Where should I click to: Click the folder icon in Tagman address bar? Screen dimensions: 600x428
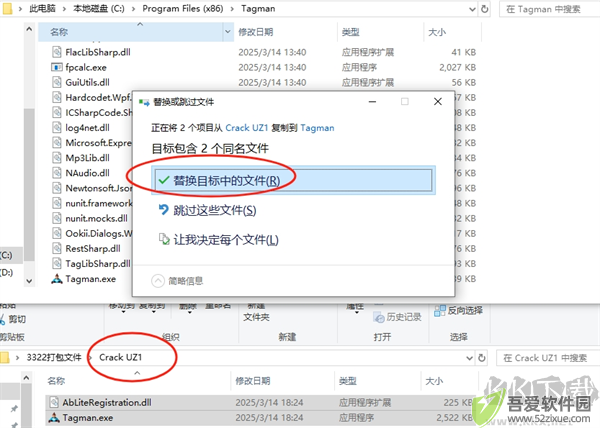click(7, 8)
